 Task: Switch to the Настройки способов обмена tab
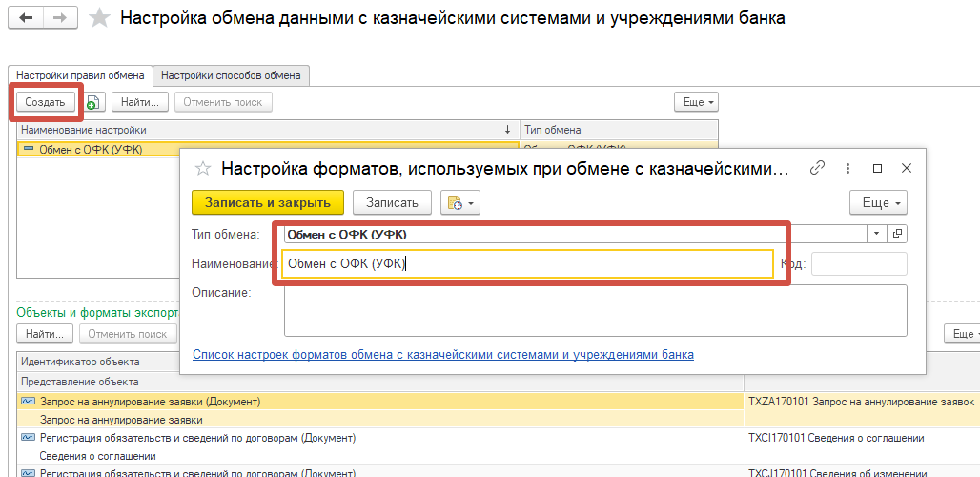(232, 75)
